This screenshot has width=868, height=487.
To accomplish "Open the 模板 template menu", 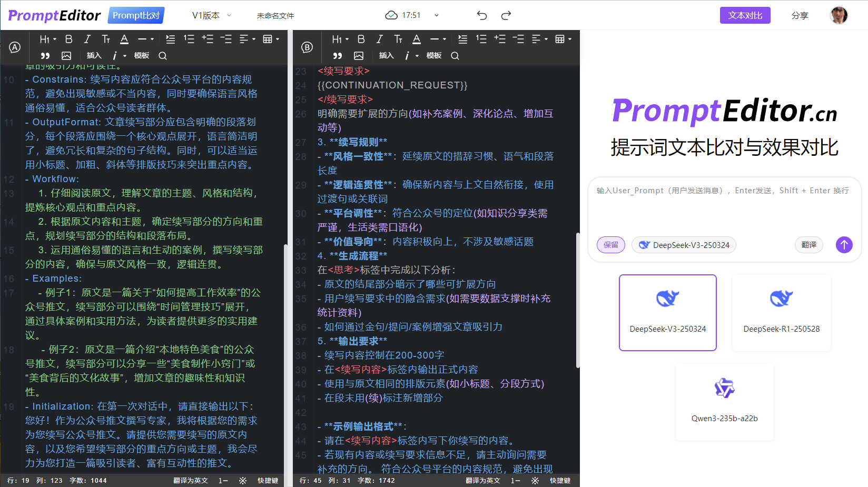I will point(141,55).
